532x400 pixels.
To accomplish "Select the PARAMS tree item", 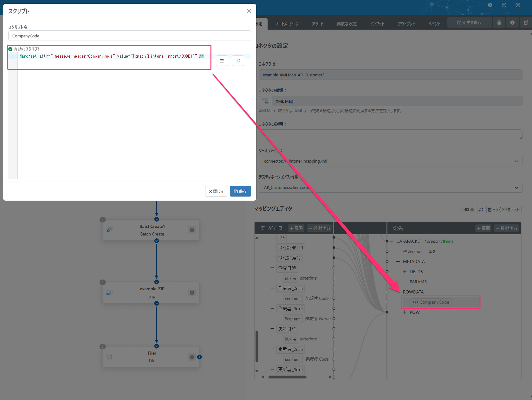I will pyautogui.click(x=418, y=282).
